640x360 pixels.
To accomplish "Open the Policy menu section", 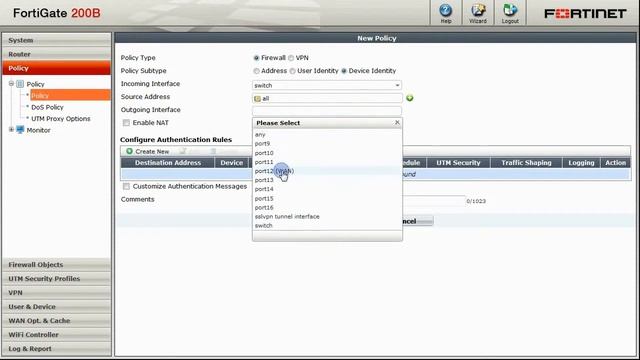I will [x=56, y=68].
